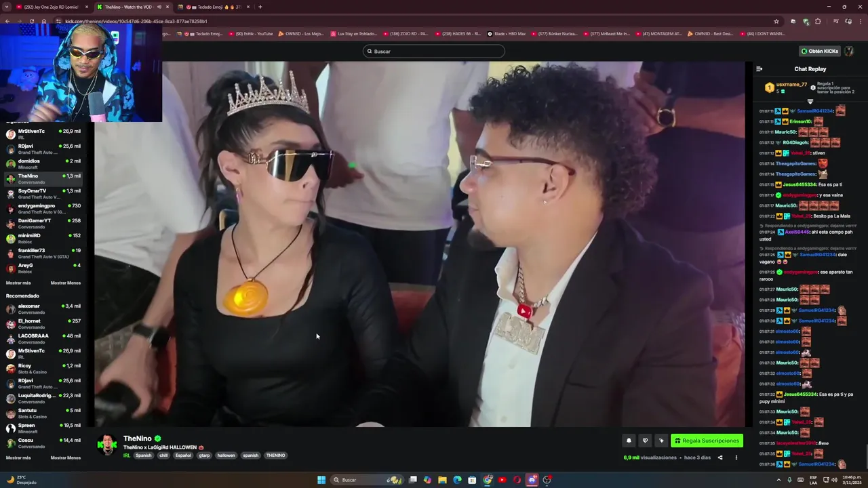The height and width of the screenshot is (488, 868).
Task: Click the browser address bar URL
Action: click(x=136, y=21)
